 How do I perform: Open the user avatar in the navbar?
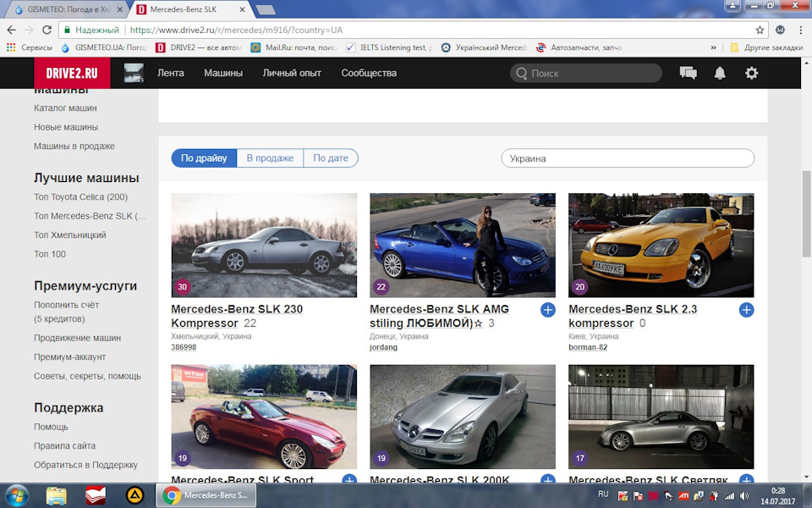(134, 73)
